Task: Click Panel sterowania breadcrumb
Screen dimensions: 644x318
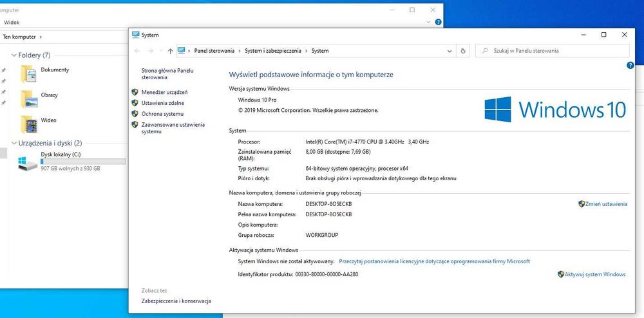Action: 214,51
